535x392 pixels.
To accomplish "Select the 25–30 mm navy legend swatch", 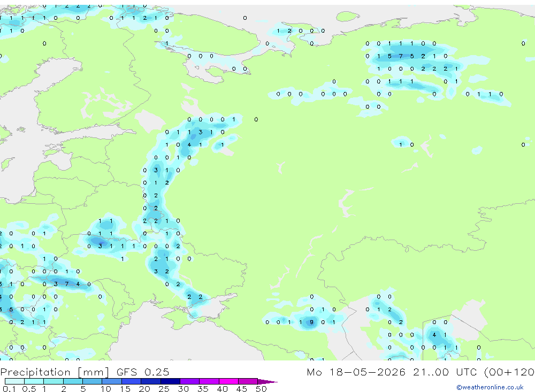I will pos(170,381).
